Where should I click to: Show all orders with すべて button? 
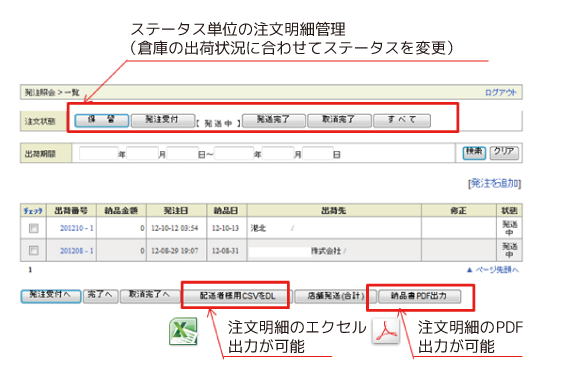402,120
